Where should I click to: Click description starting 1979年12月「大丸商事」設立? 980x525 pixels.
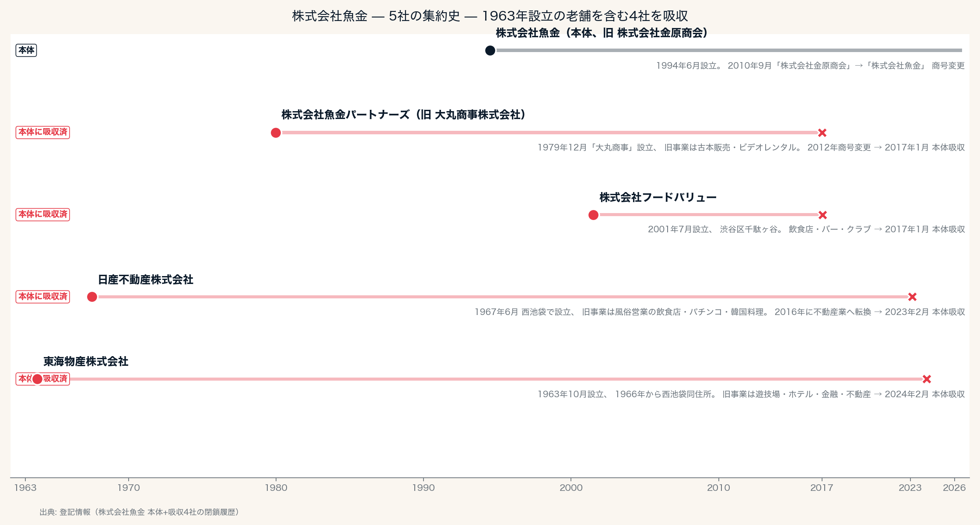[751, 147]
